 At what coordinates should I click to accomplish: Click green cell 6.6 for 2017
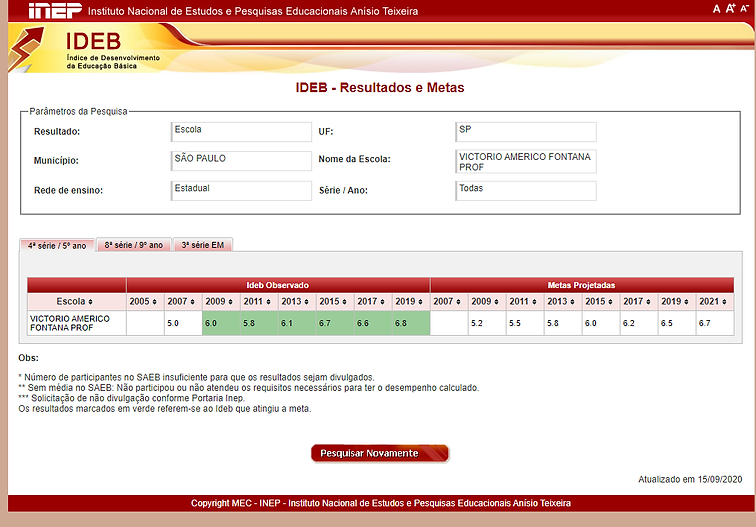373,323
